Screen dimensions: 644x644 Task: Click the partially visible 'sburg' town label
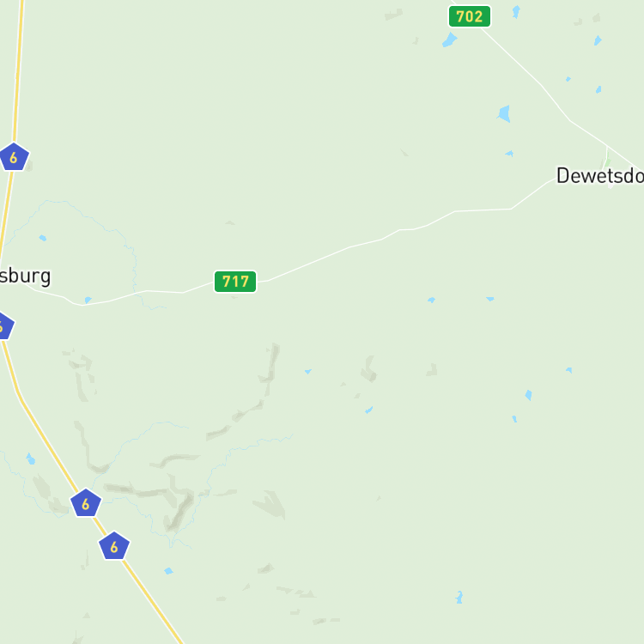(x=25, y=276)
